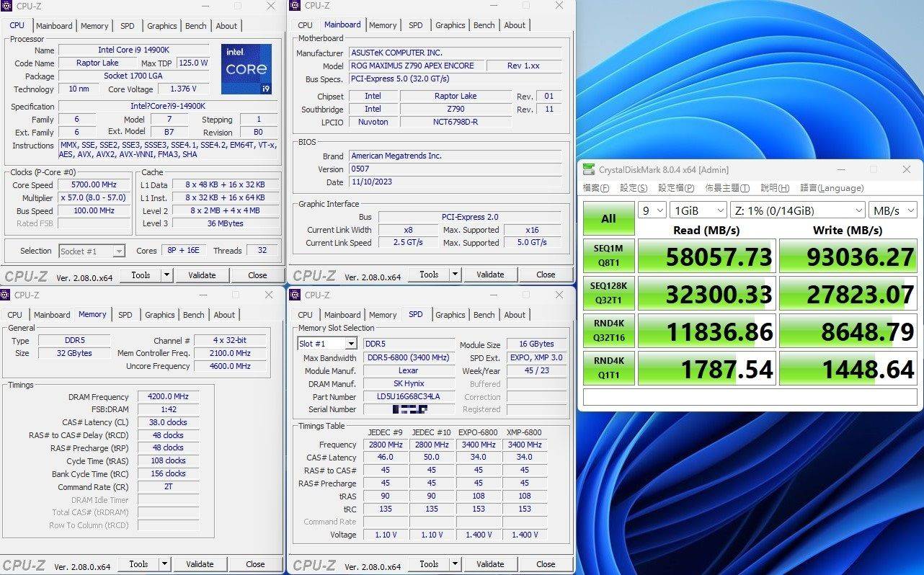
Task: Click BIOS date 11/10/2023 value
Action: tap(455, 182)
